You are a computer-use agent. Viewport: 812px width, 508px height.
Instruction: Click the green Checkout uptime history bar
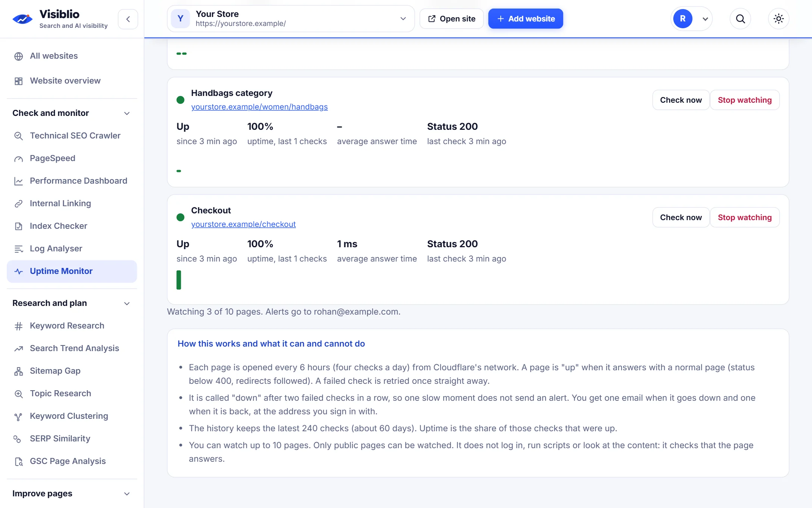179,280
